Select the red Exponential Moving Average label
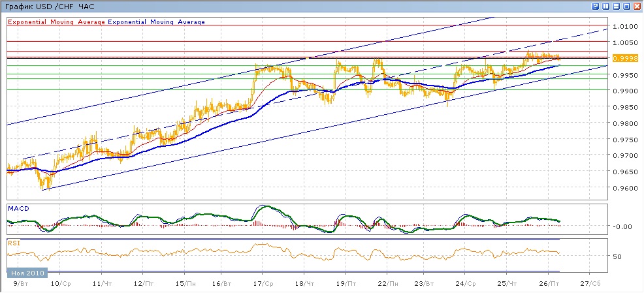 click(x=56, y=22)
